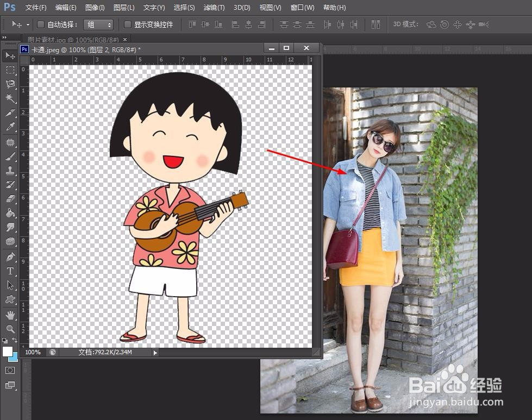The image size is (532, 420).
Task: Select the Rectangular Marquee tool
Action: pos(10,70)
